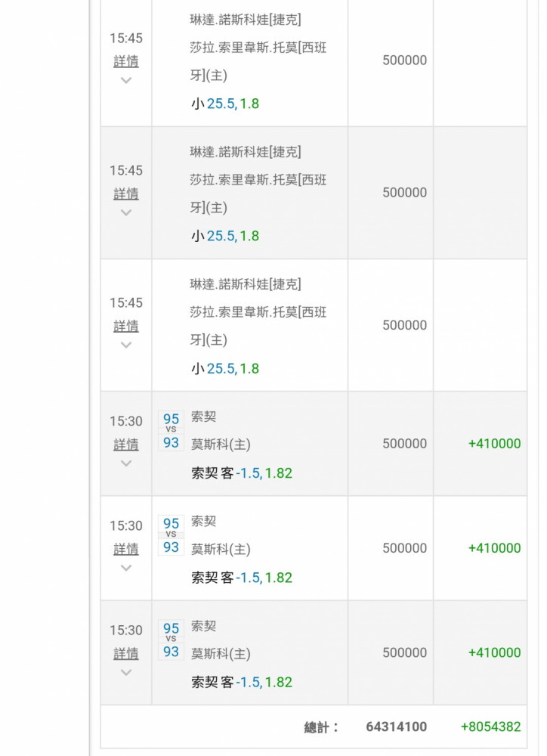The width and height of the screenshot is (547, 756).
Task: Expand chevron under second 15:45 詳情
Action: pos(126,212)
